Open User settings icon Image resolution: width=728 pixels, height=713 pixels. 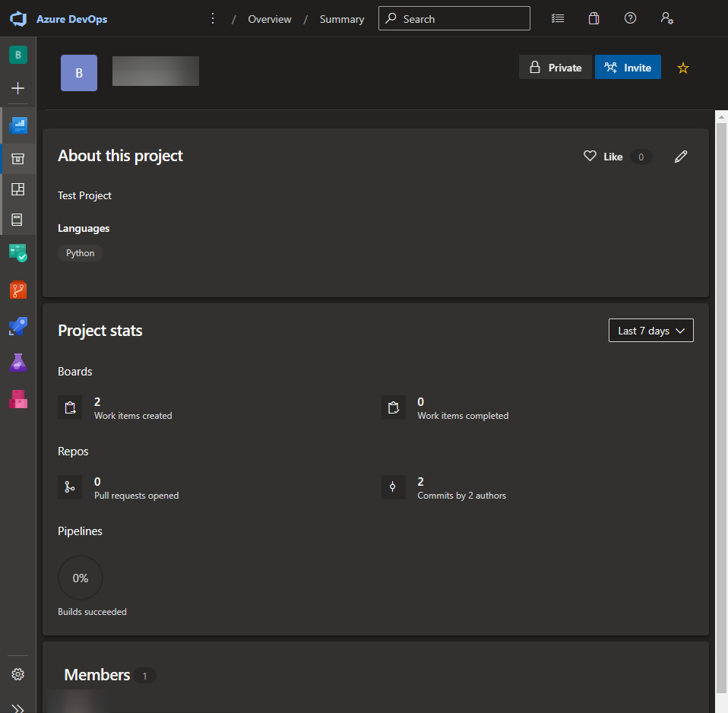point(666,18)
